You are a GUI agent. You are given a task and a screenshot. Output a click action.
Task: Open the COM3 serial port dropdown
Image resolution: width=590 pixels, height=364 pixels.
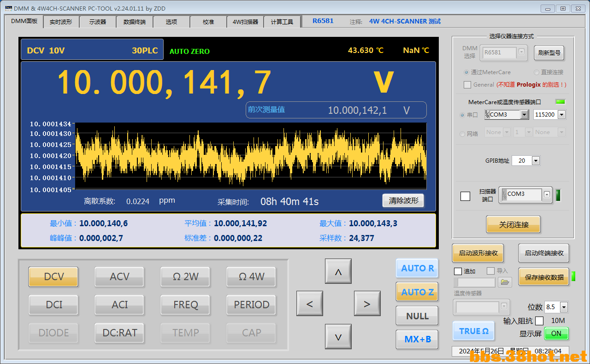(524, 115)
